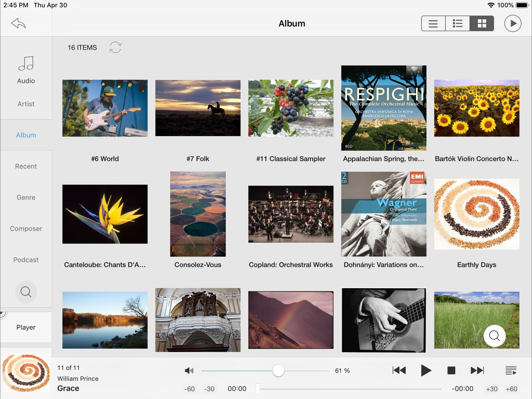Open the Earthly Days album
The height and width of the screenshot is (399, 532).
[x=477, y=214]
